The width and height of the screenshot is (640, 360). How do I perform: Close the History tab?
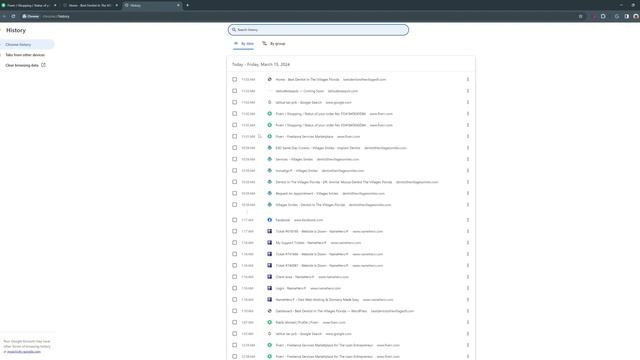tap(178, 5)
